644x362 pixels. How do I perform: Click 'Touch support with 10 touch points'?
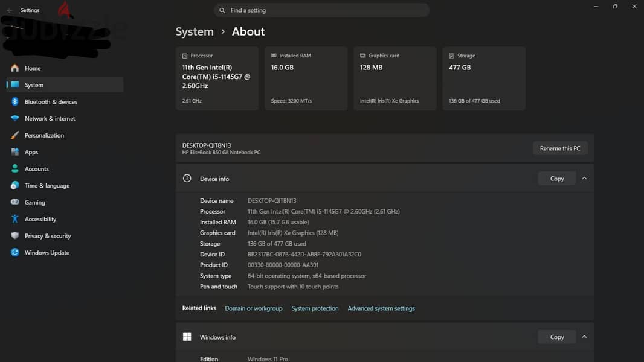(x=293, y=287)
